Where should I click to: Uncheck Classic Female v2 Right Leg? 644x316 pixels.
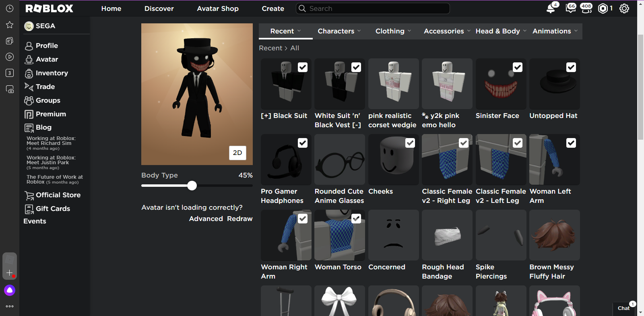(464, 143)
